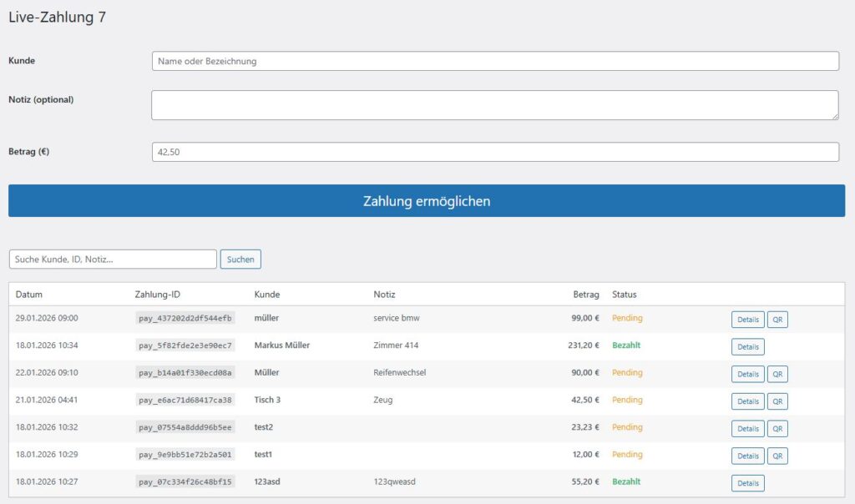Click the search box for Kunde, ID, Notiz
This screenshot has width=855, height=504.
click(x=113, y=260)
